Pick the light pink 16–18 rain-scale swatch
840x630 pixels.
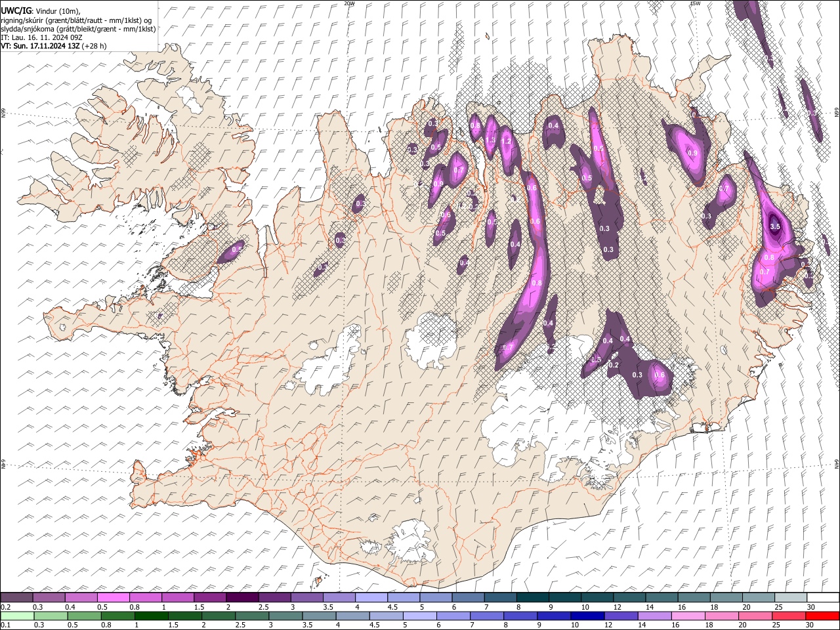coord(688,616)
